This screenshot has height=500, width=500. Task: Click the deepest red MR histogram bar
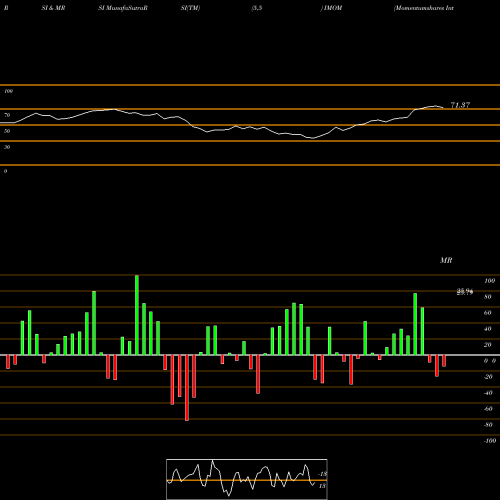coord(187,388)
